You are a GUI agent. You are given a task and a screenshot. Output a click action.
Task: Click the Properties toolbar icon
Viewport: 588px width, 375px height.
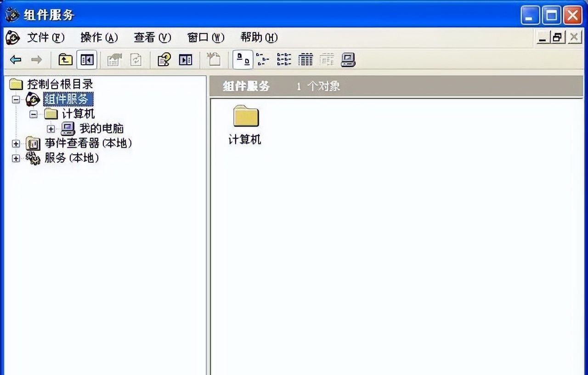(x=113, y=59)
